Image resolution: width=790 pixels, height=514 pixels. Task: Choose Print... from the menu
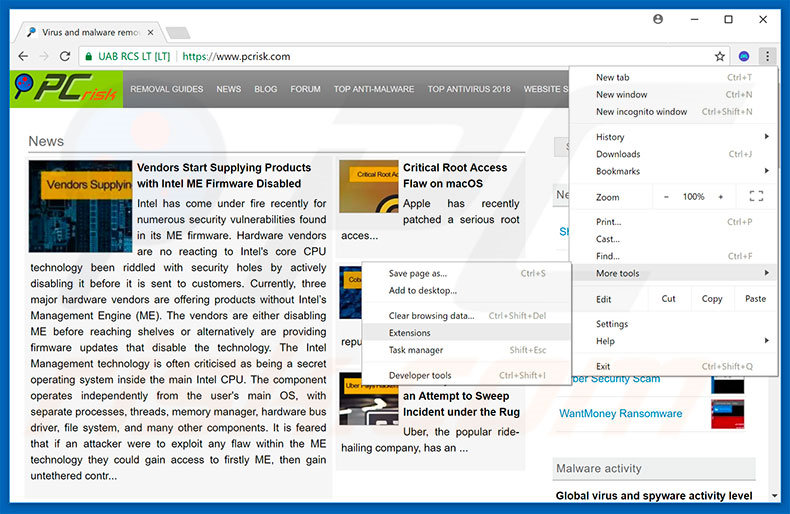pyautogui.click(x=674, y=222)
